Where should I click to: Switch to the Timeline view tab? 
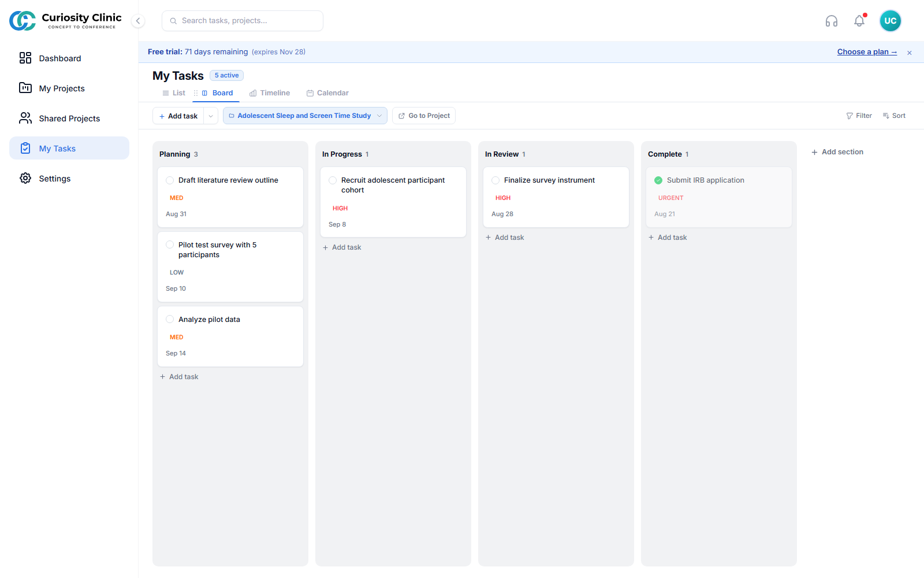(270, 93)
